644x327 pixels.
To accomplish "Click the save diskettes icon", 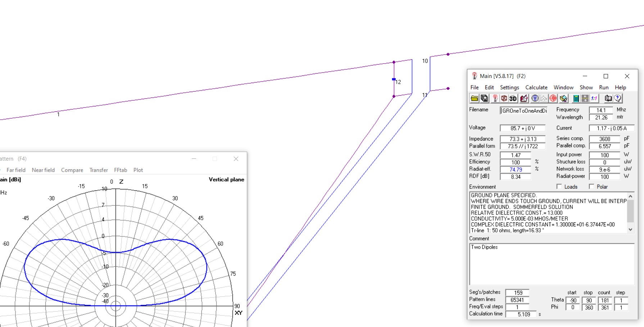I will click(484, 98).
